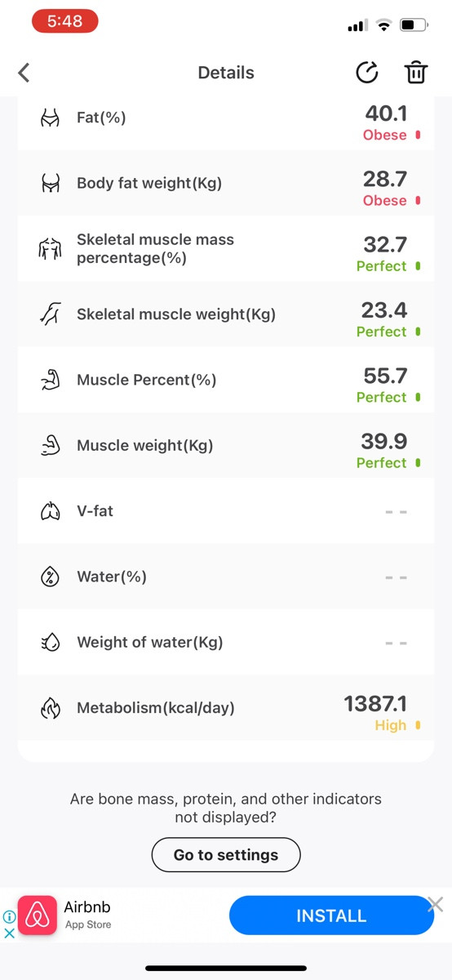This screenshot has width=452, height=980.
Task: Tap the back arrow in header
Action: click(x=24, y=73)
